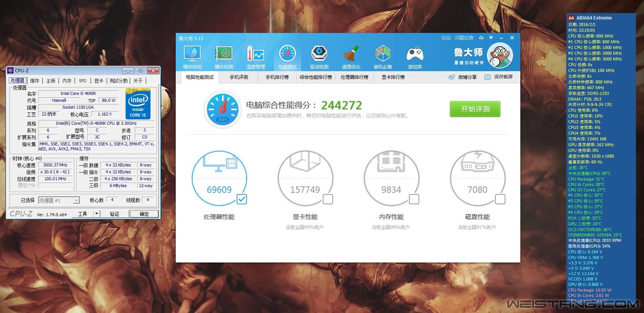
Task: Click the update icon in 鲁大师 title bar
Action: click(481, 38)
